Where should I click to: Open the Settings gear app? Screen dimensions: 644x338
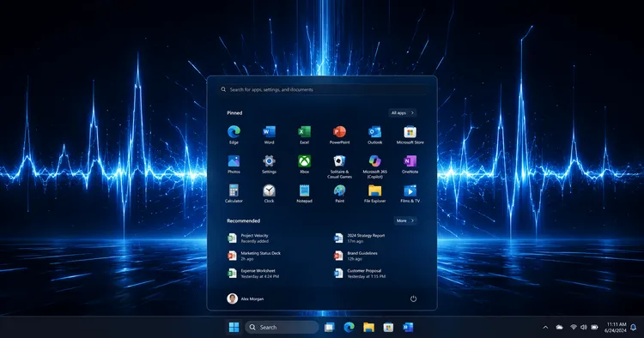click(269, 165)
